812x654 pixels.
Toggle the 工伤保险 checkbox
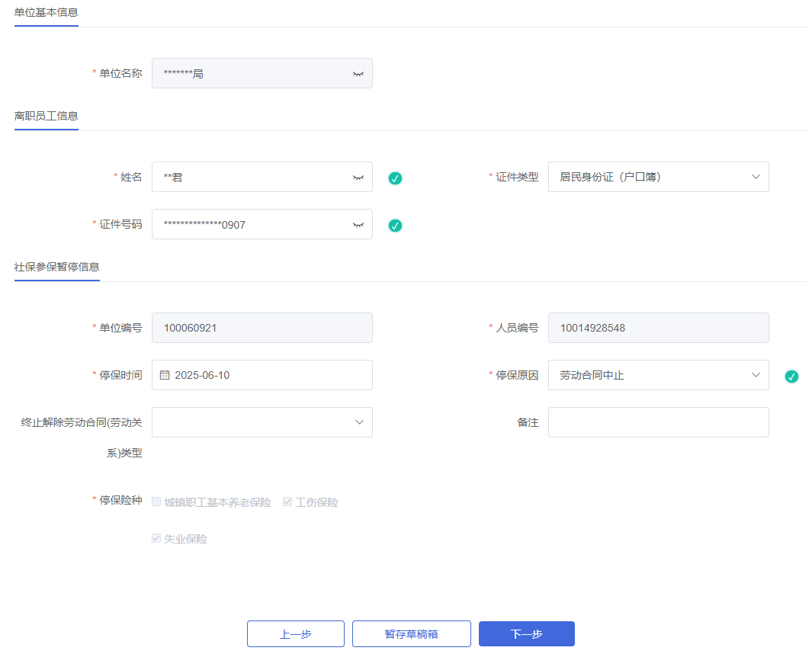point(287,502)
